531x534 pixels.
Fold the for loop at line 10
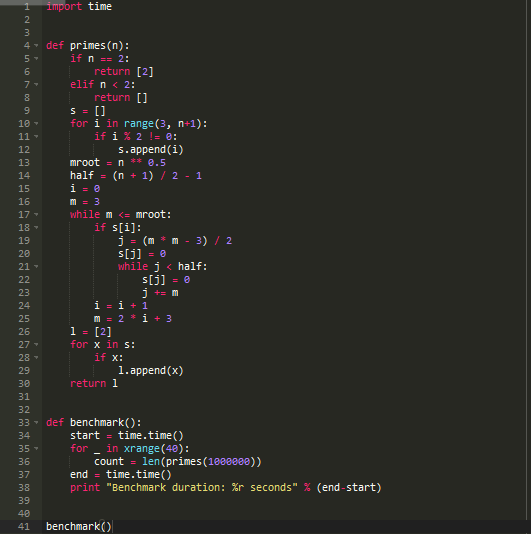36,124
